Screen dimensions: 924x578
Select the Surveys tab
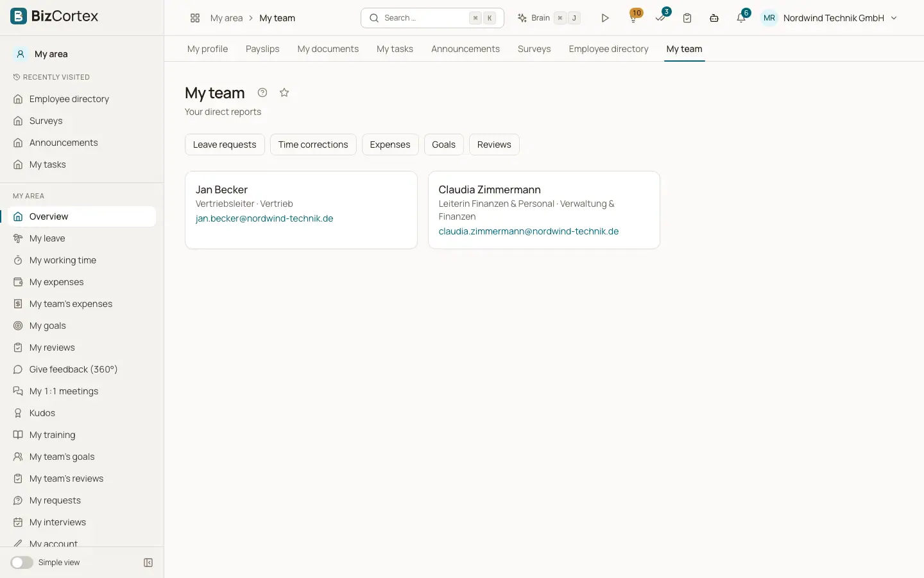click(534, 49)
